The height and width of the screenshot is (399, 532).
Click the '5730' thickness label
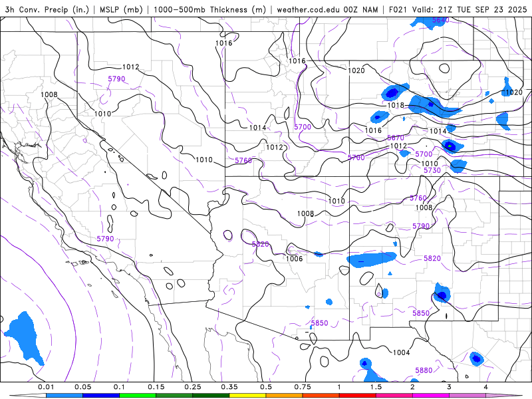432,170
